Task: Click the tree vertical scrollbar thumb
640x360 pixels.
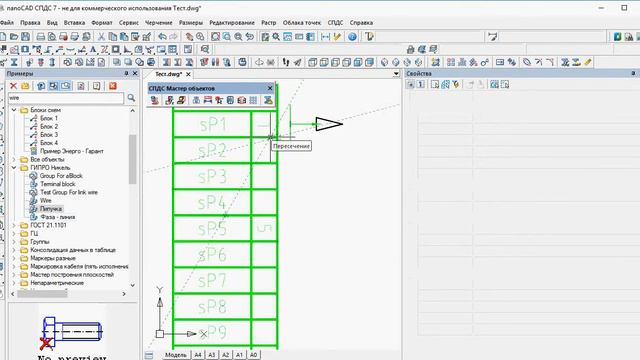Action: coord(132,159)
